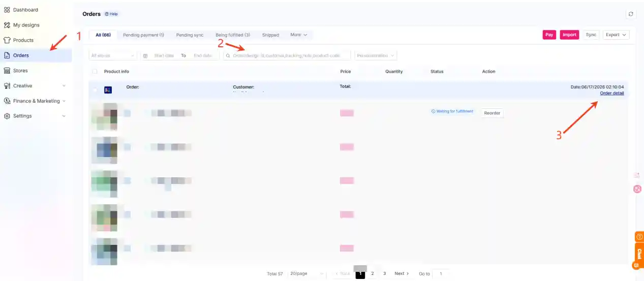Click the pink round floating icon
The image size is (644, 281).
coord(637,189)
